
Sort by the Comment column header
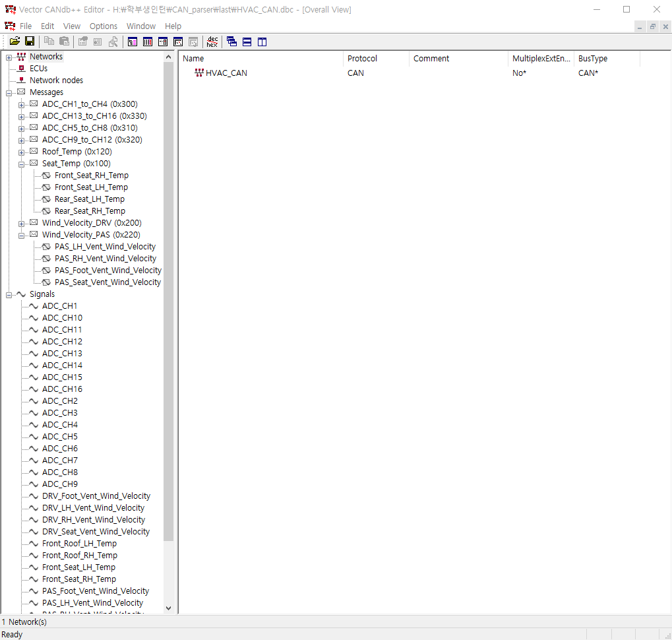(x=458, y=59)
